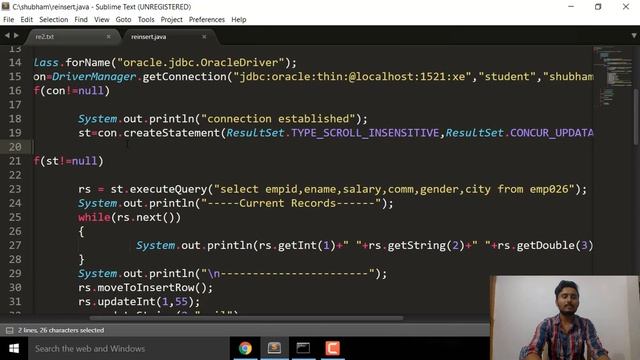
Task: Click line number 23 in the gutter
Action: click(15, 189)
